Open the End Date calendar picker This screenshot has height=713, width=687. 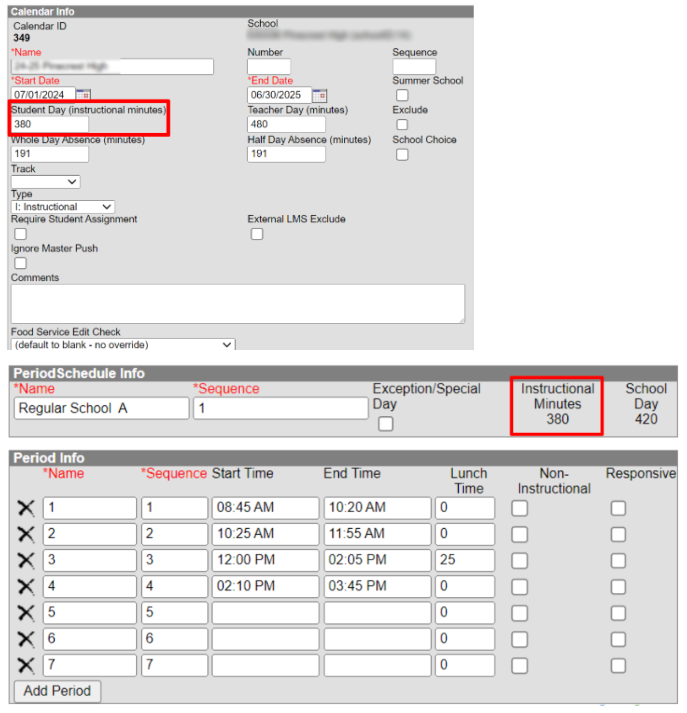pos(320,95)
